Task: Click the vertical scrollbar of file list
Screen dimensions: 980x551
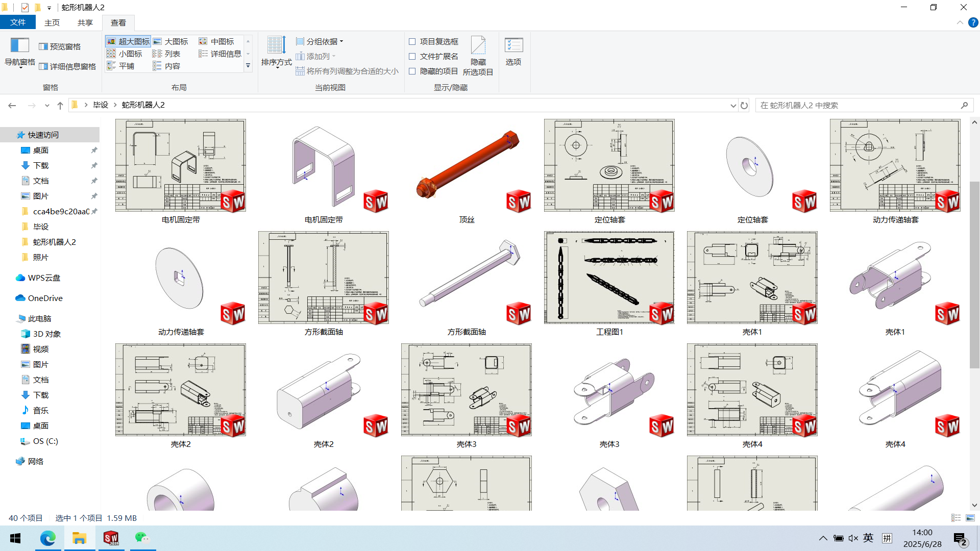Action: pos(974,275)
